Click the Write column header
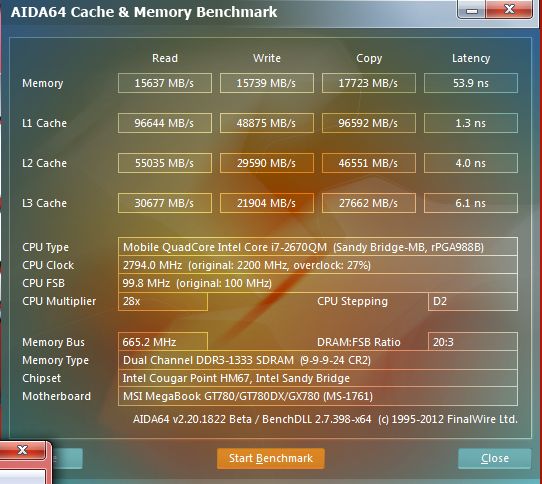This screenshot has height=484, width=542. [267, 58]
